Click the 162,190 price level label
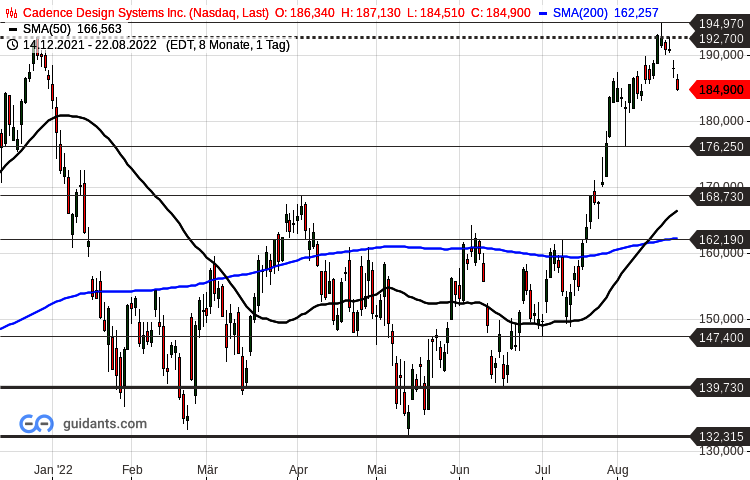The width and height of the screenshot is (750, 480). [x=720, y=240]
